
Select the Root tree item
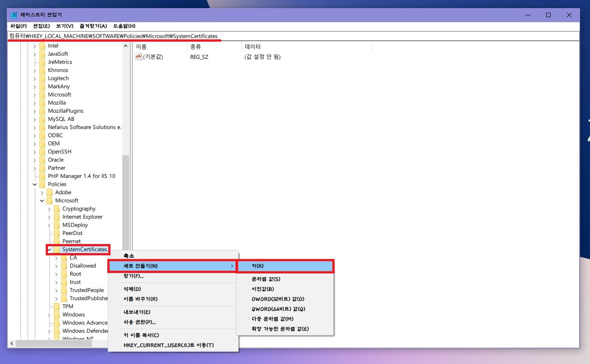pos(76,274)
